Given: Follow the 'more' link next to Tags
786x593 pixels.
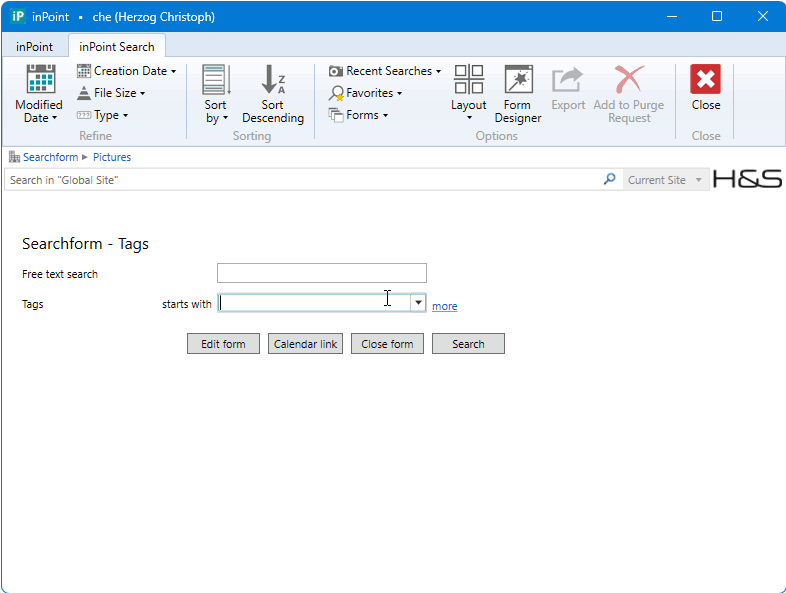Looking at the screenshot, I should (x=445, y=306).
